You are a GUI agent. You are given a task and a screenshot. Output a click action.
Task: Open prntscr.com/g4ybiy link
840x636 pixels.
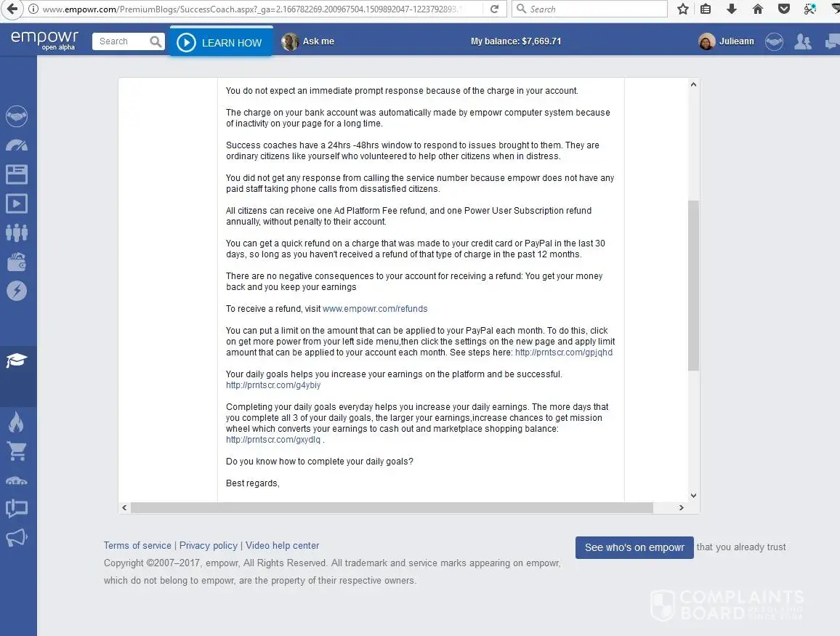273,385
